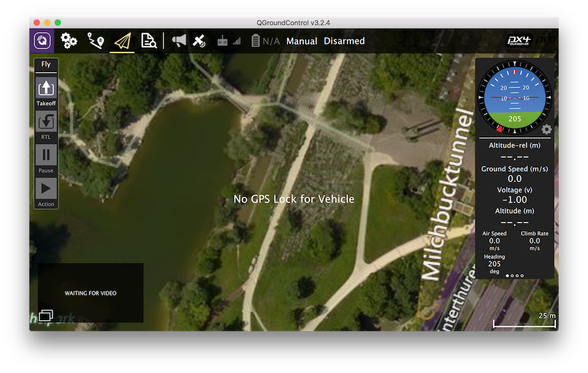Image resolution: width=588 pixels, height=373 pixels.
Task: Switch to the Plan waypoint view
Action: 95,41
